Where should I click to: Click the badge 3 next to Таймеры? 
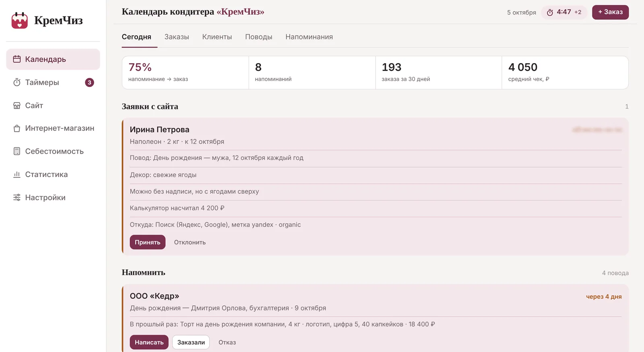click(89, 82)
